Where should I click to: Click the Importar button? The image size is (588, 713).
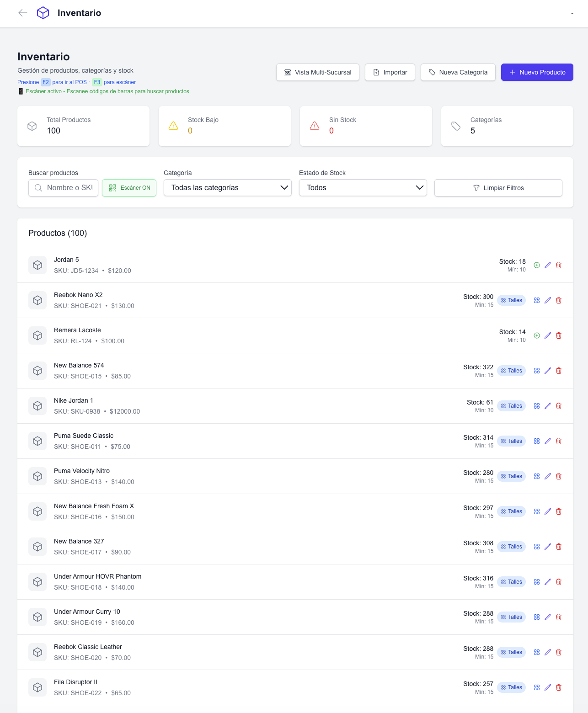pyautogui.click(x=390, y=72)
